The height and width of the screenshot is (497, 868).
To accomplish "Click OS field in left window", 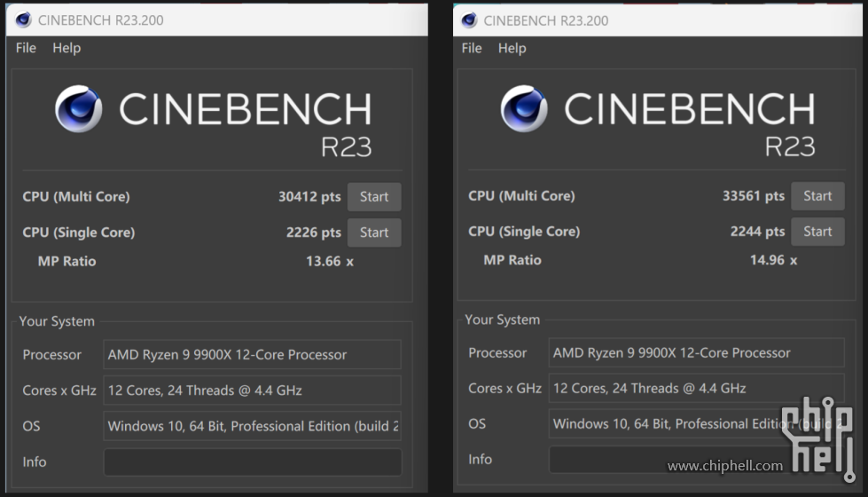I will tap(252, 425).
